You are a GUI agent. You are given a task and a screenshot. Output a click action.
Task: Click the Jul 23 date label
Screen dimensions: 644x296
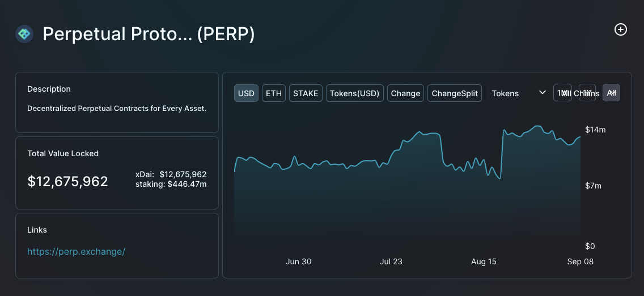391,261
